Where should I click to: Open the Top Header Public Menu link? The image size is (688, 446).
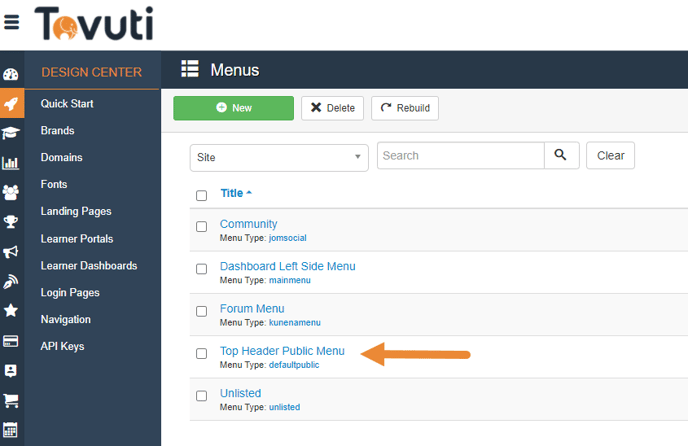click(282, 351)
